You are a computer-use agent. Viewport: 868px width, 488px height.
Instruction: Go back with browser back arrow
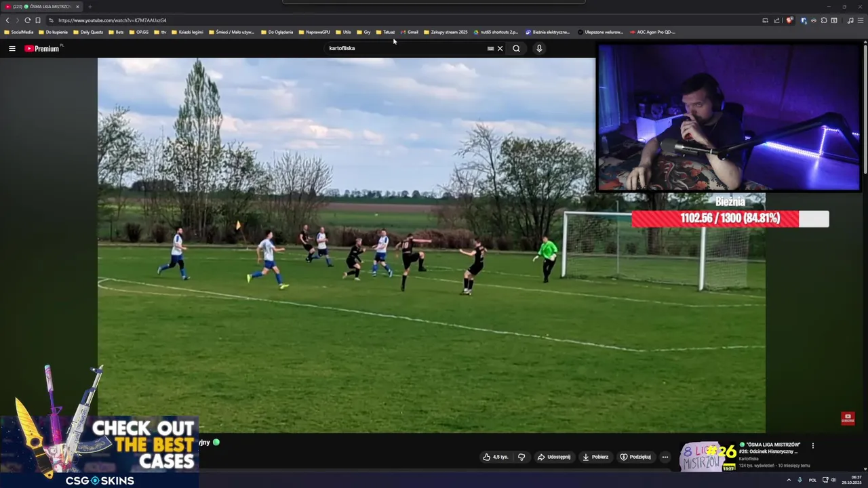[x=7, y=20]
